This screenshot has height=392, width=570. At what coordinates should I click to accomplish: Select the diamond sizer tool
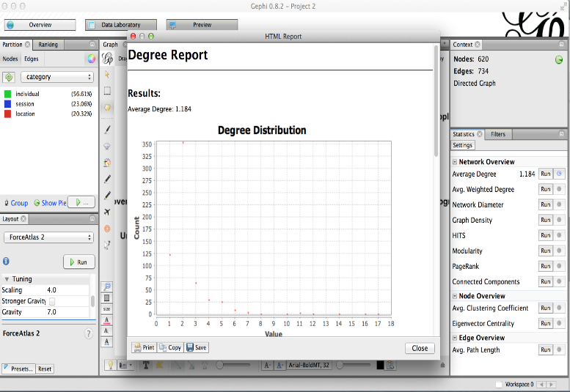coord(107,147)
